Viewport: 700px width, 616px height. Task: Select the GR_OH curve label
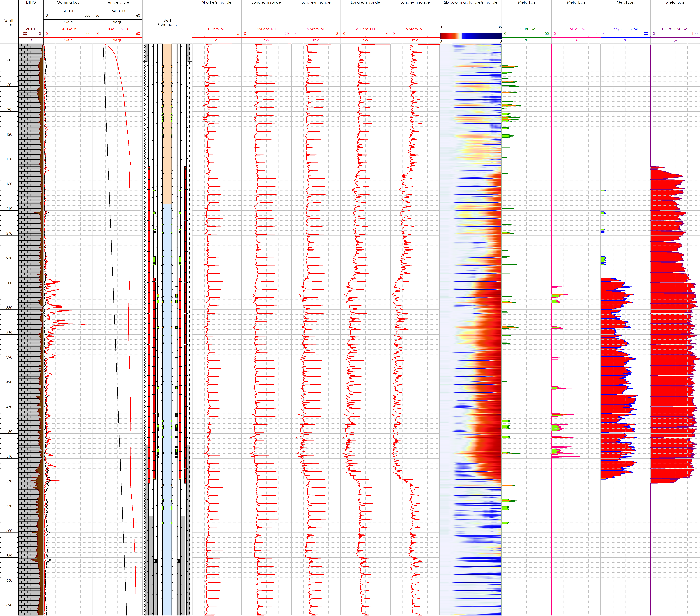click(68, 11)
